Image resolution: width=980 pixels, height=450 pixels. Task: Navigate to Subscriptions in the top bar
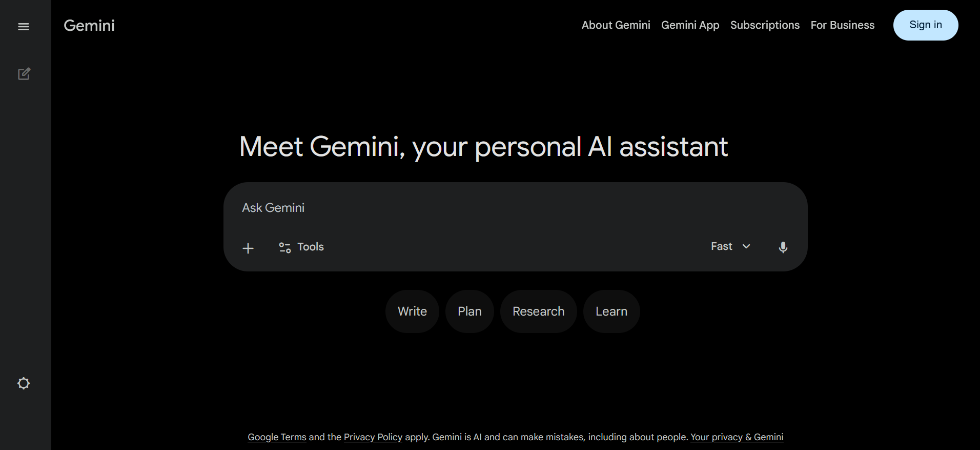[764, 25]
